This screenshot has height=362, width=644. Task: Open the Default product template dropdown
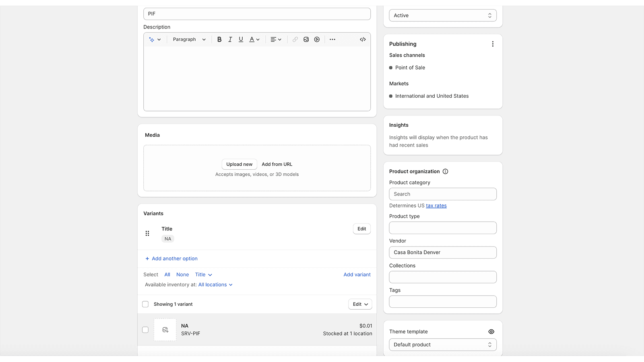pyautogui.click(x=442, y=345)
